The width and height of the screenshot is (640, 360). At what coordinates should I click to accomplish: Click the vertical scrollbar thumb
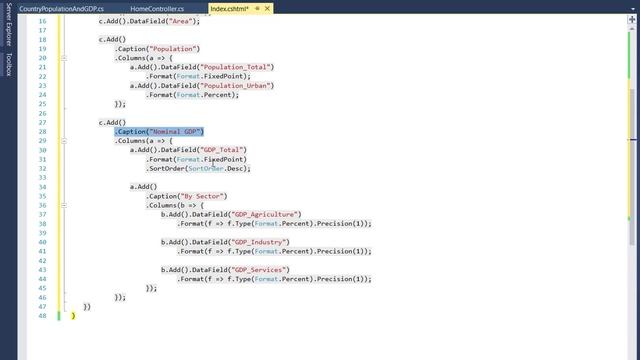[x=633, y=167]
